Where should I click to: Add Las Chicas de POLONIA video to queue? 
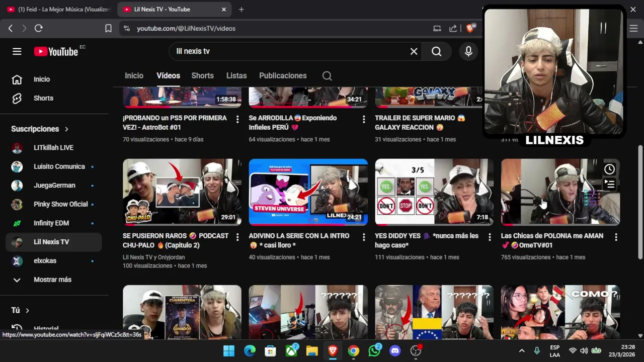(x=609, y=185)
